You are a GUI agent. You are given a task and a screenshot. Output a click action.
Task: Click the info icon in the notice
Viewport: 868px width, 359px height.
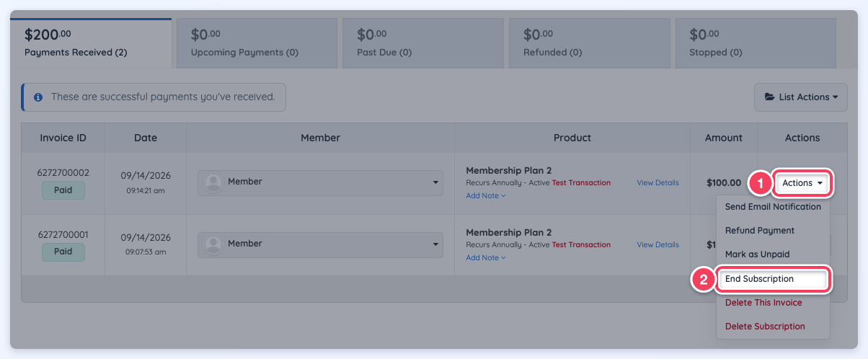pyautogui.click(x=38, y=97)
